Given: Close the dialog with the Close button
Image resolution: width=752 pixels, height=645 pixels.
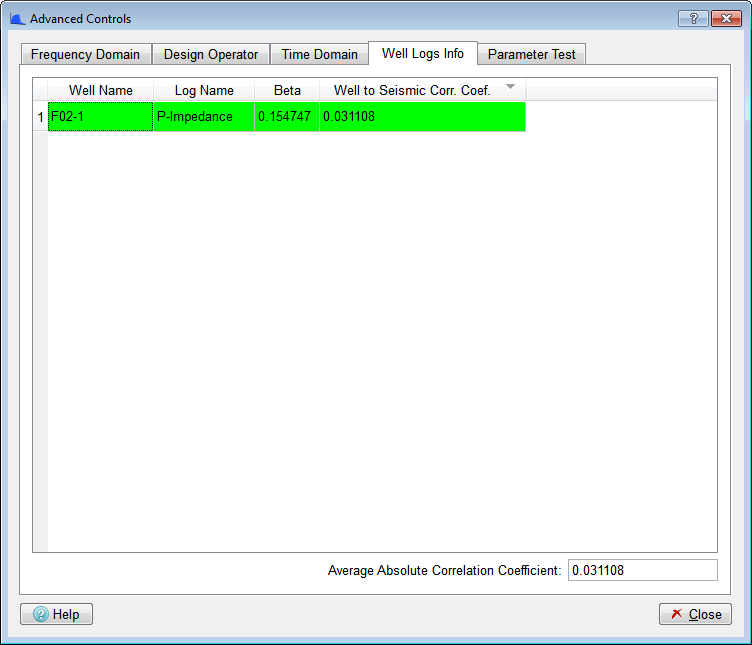Looking at the screenshot, I should point(695,614).
